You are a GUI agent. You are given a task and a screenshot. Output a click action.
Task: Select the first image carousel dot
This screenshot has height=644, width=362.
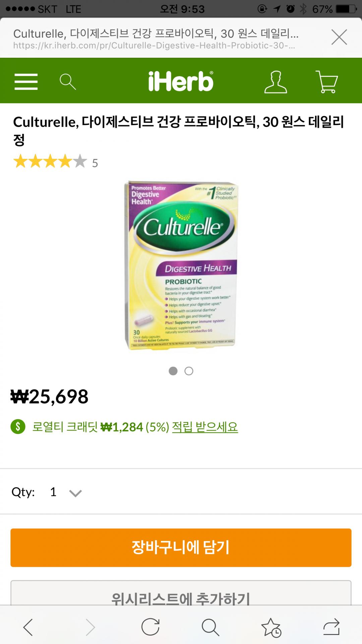pos(173,371)
